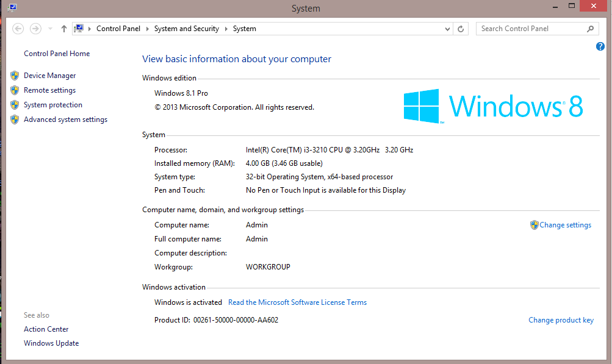Click the Microsoft copyright notice text
Screen dimensions: 612x364
tap(234, 107)
